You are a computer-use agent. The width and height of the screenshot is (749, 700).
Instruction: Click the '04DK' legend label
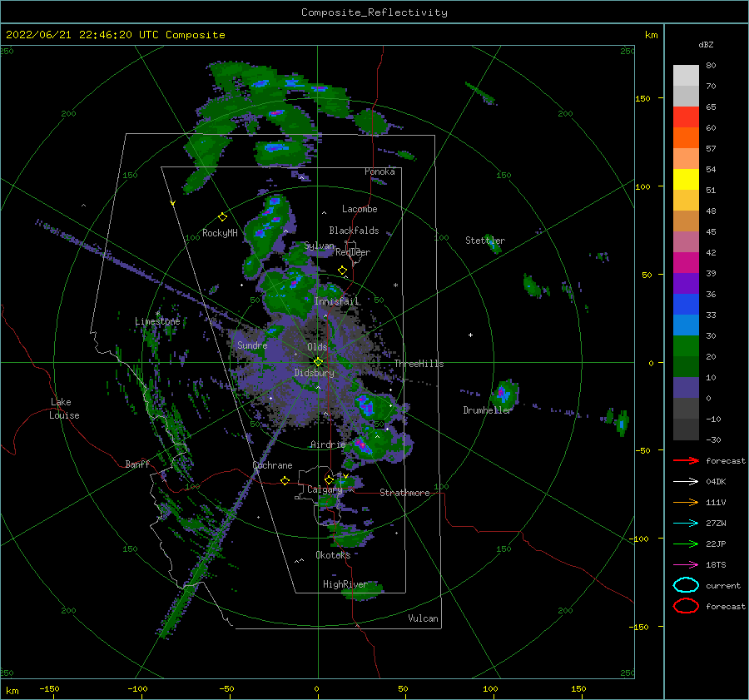coord(716,482)
